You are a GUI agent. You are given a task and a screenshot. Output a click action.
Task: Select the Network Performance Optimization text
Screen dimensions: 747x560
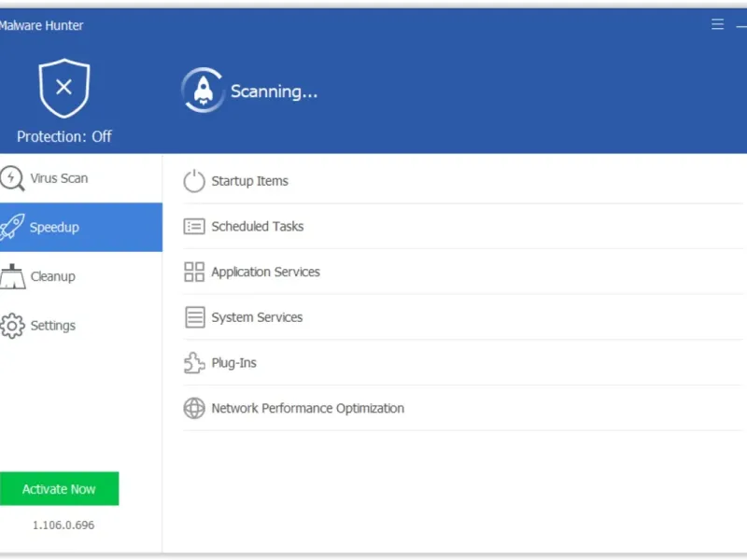308,408
